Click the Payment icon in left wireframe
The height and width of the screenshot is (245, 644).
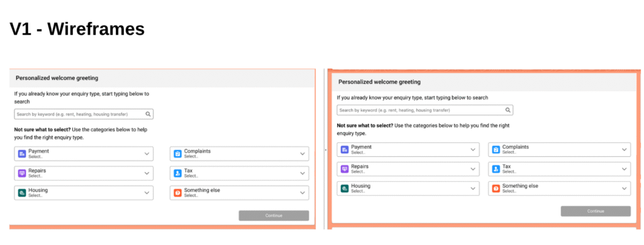tap(22, 154)
